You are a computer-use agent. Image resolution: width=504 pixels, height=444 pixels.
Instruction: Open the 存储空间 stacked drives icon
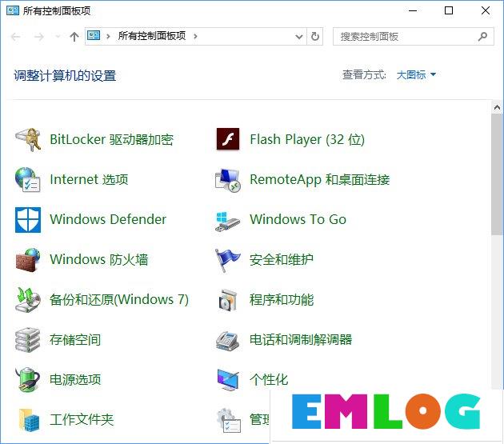[x=28, y=339]
